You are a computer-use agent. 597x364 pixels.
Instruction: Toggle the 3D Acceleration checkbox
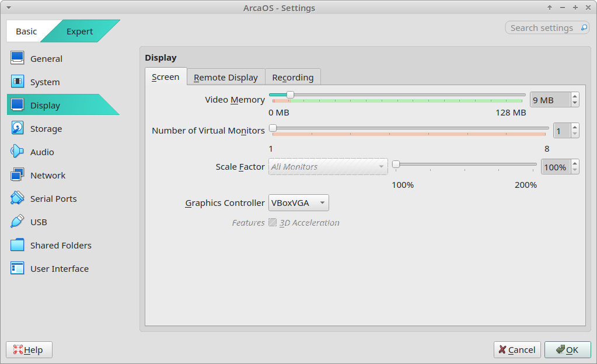[x=272, y=222]
